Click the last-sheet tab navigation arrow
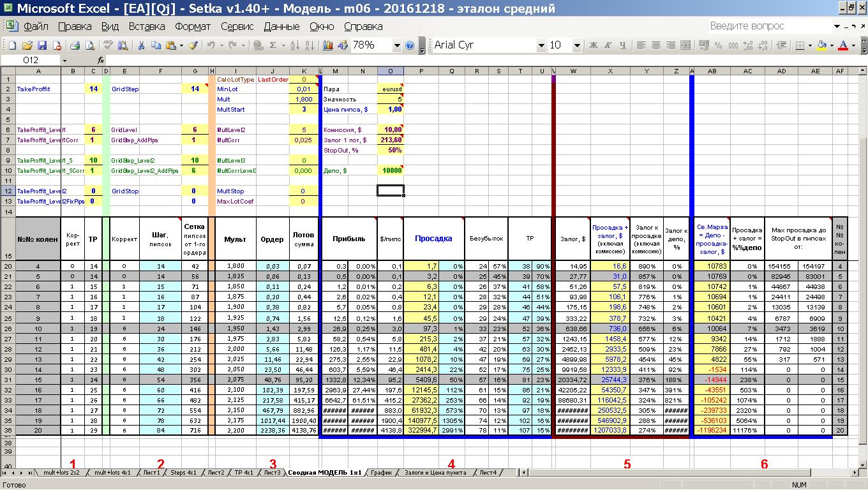This screenshot has width=868, height=490. click(x=31, y=473)
